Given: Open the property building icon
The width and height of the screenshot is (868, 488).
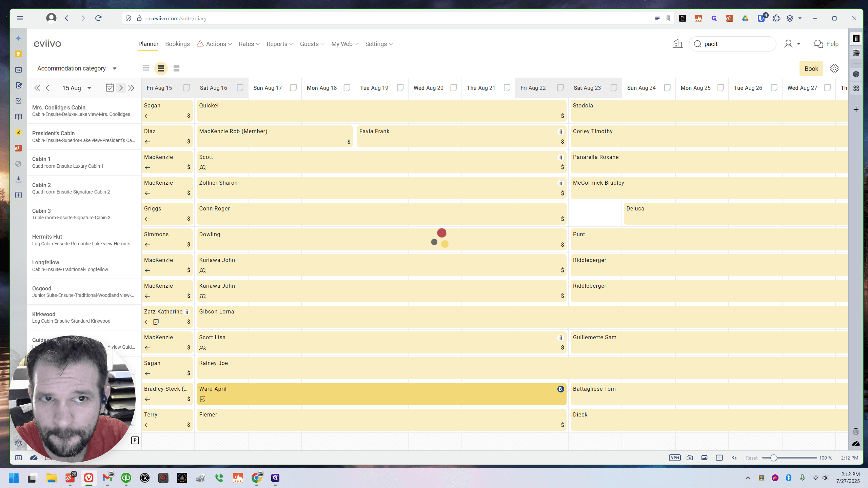Looking at the screenshot, I should coord(677,44).
